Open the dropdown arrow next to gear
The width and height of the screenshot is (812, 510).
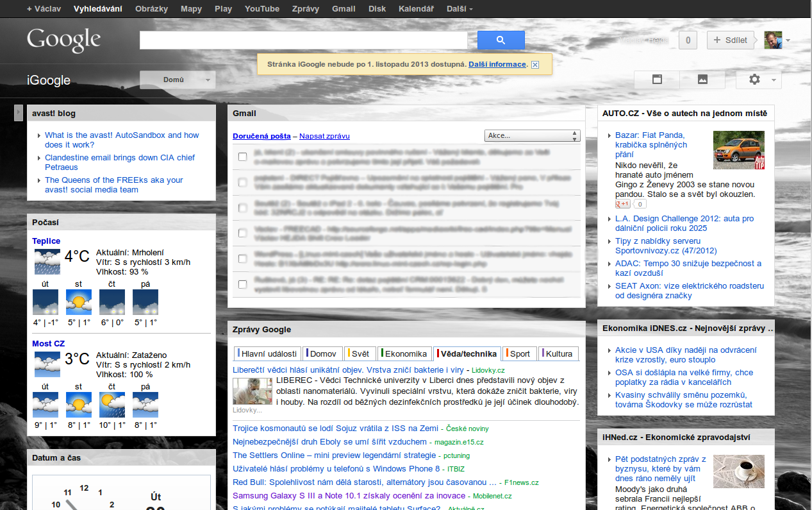coord(774,80)
